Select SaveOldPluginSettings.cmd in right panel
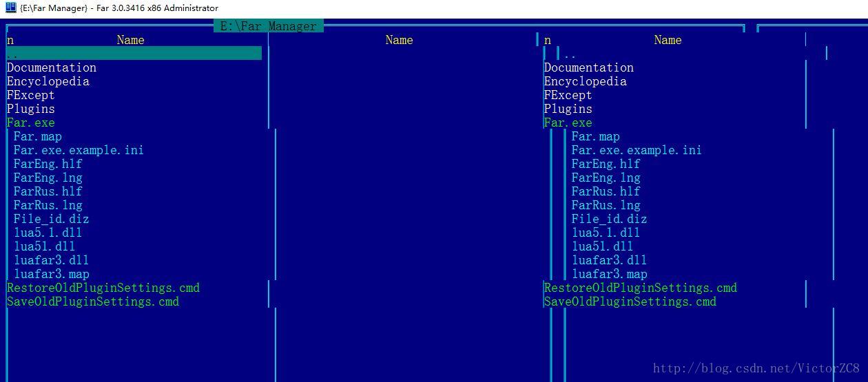This screenshot has width=868, height=382. (x=630, y=301)
